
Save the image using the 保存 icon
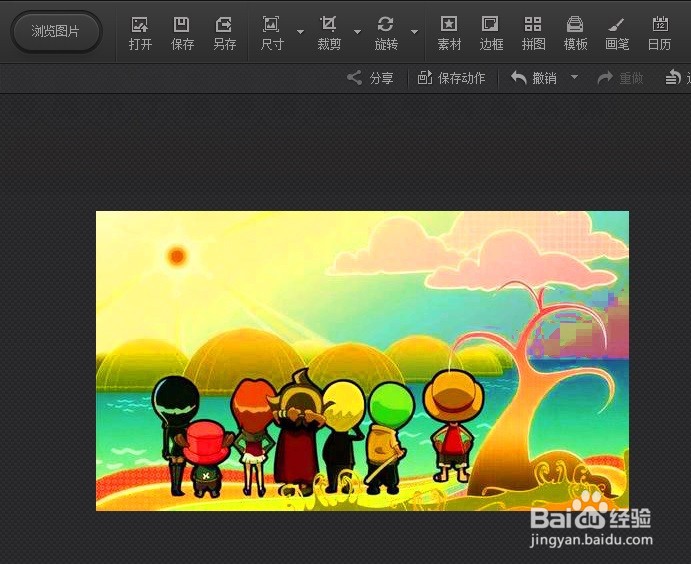coord(182,33)
